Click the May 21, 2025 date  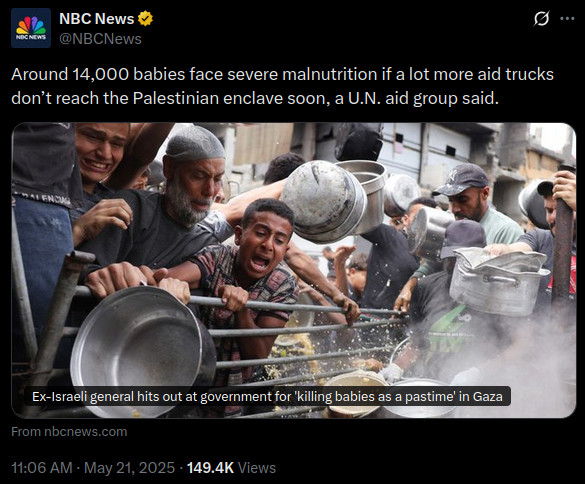tap(129, 468)
